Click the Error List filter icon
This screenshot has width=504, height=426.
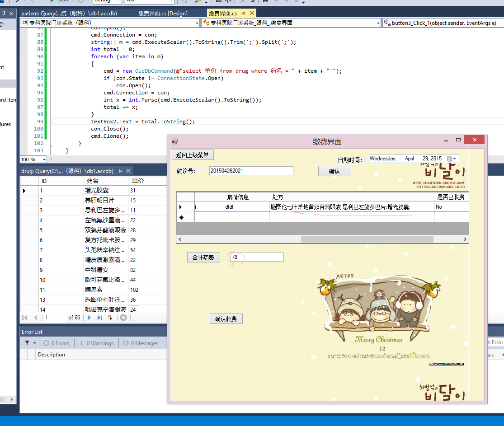[x=27, y=343]
